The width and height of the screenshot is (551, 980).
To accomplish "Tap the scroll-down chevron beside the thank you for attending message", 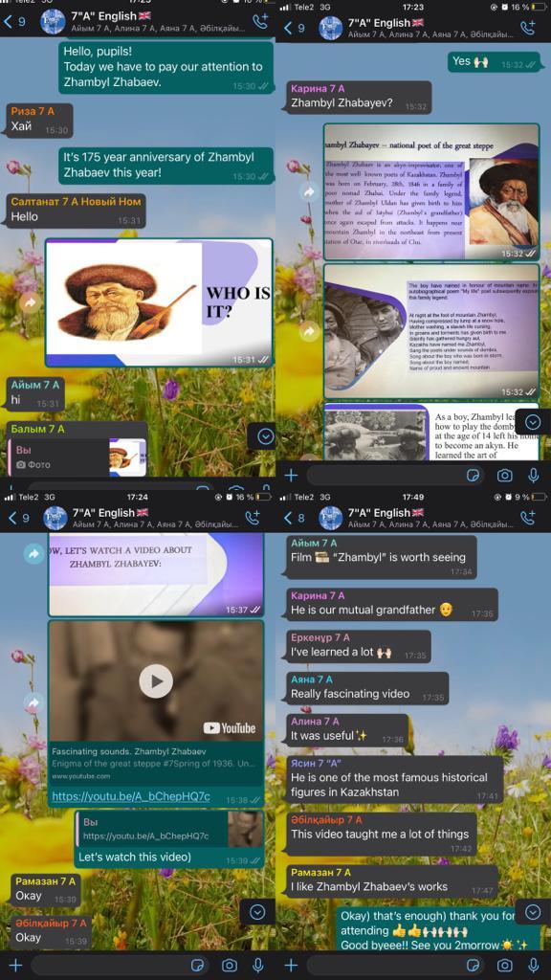I will [x=533, y=912].
